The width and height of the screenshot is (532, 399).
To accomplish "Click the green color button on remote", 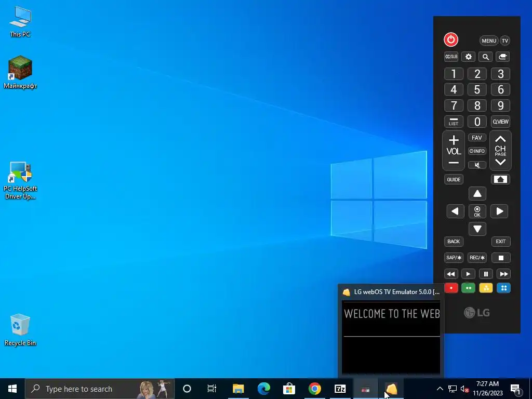I will click(468, 288).
